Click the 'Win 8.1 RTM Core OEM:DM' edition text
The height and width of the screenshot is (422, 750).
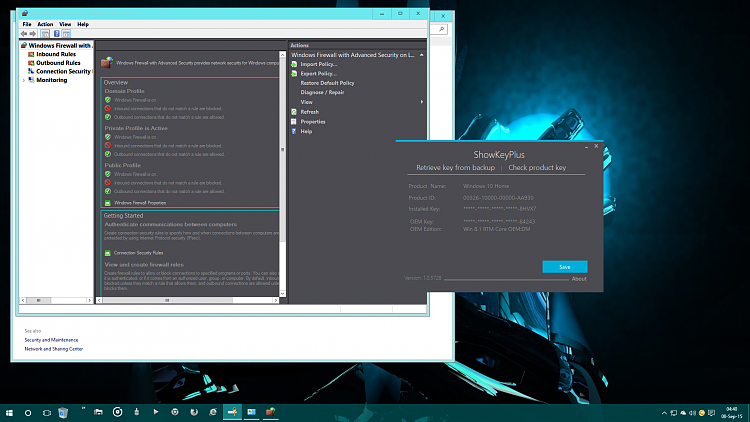[496, 229]
